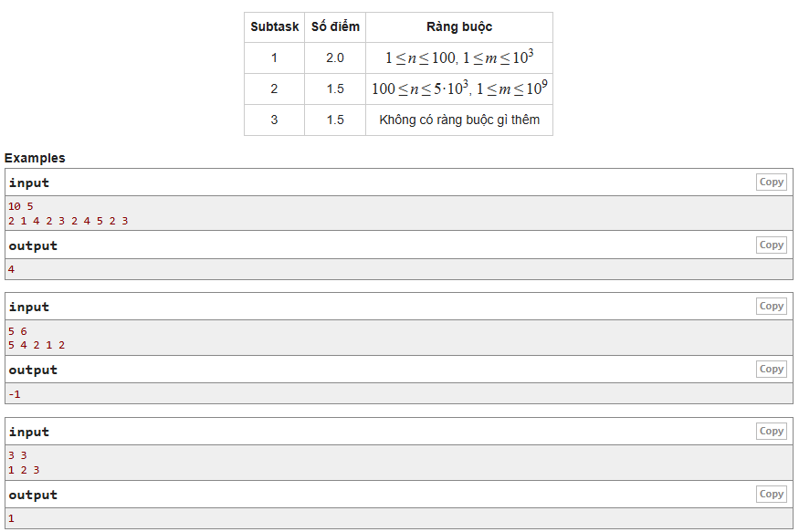
Task: Copy the first example output
Action: (771, 245)
